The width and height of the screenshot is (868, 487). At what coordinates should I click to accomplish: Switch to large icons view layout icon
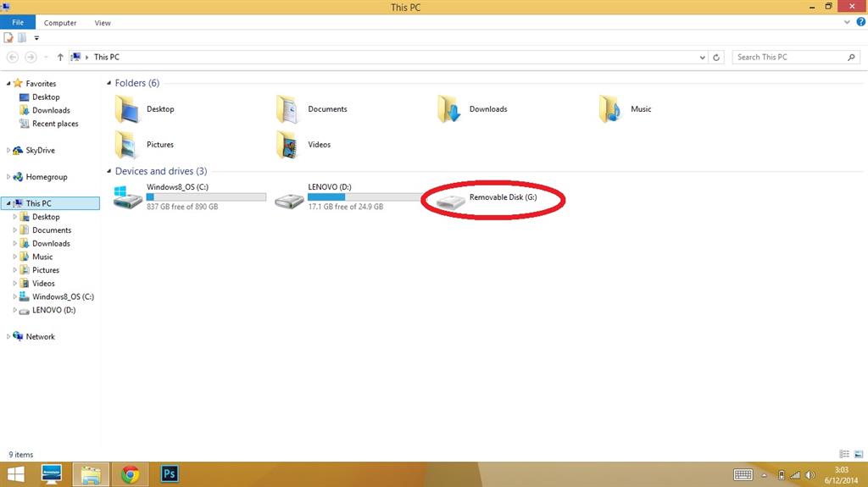(x=859, y=454)
